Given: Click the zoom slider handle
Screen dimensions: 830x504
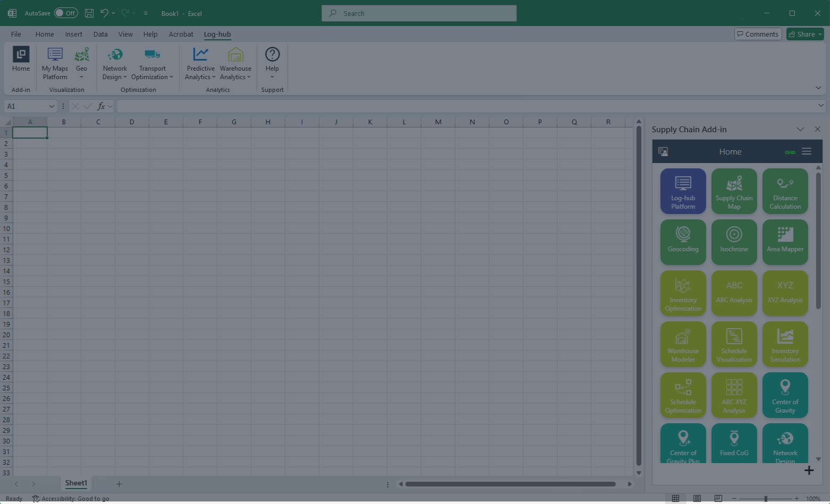Looking at the screenshot, I should click(x=766, y=499).
